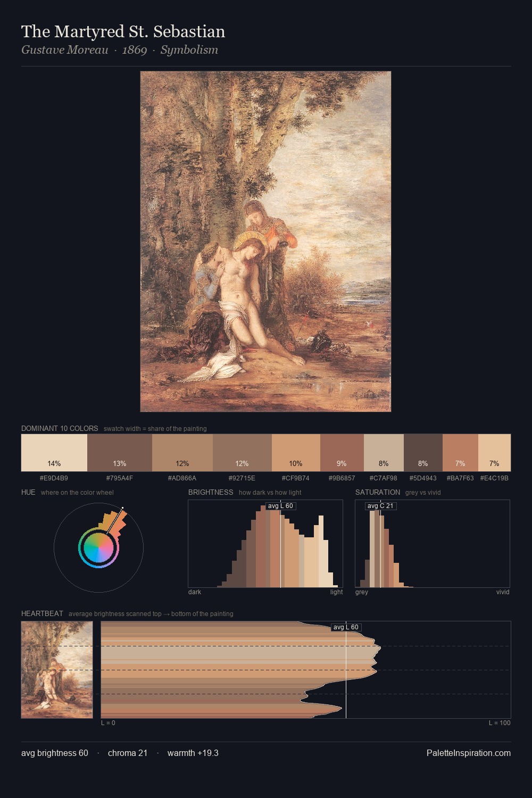Click the 'L = 0' axis label

tap(108, 722)
